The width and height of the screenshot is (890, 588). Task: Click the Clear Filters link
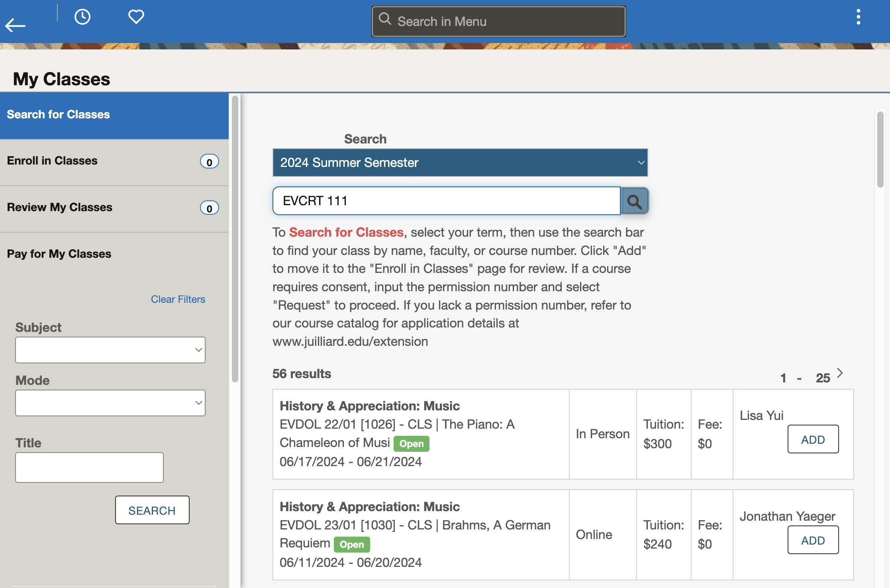[178, 299]
